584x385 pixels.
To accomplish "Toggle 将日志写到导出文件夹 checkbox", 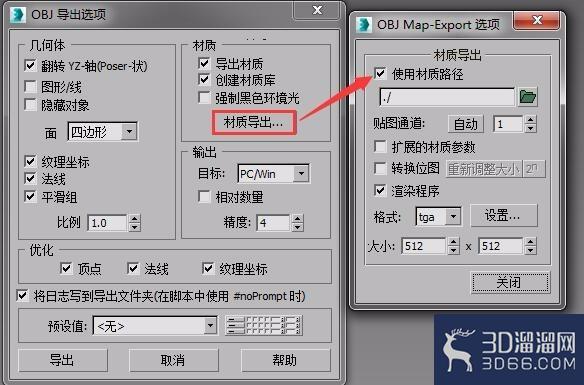I will [x=22, y=296].
